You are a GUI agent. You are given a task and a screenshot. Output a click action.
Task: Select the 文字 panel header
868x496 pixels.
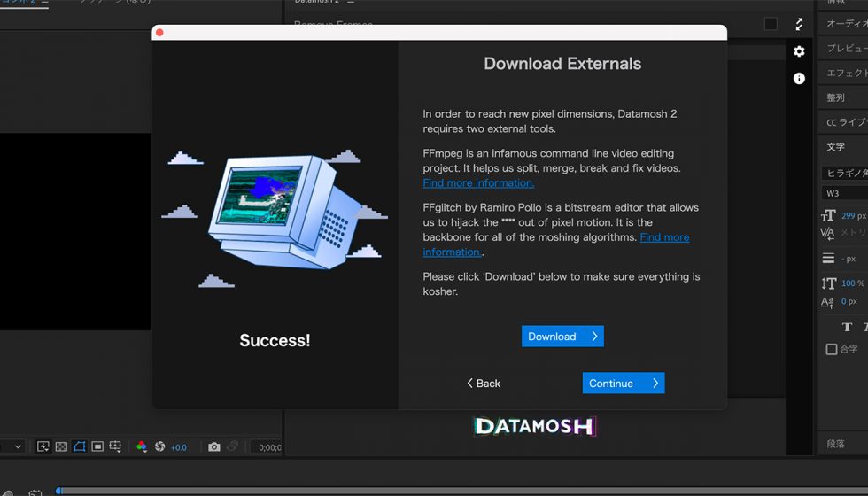[836, 147]
